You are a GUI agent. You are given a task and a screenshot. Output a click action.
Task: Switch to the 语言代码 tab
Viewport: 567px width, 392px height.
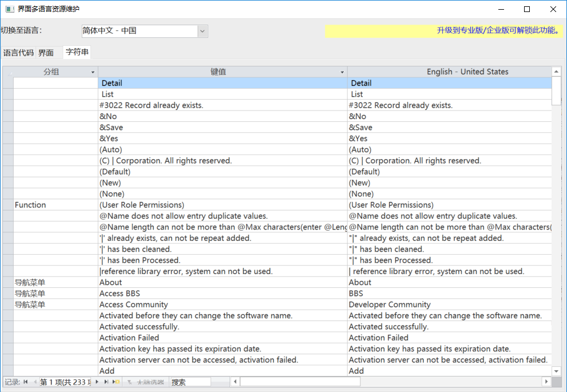click(18, 53)
